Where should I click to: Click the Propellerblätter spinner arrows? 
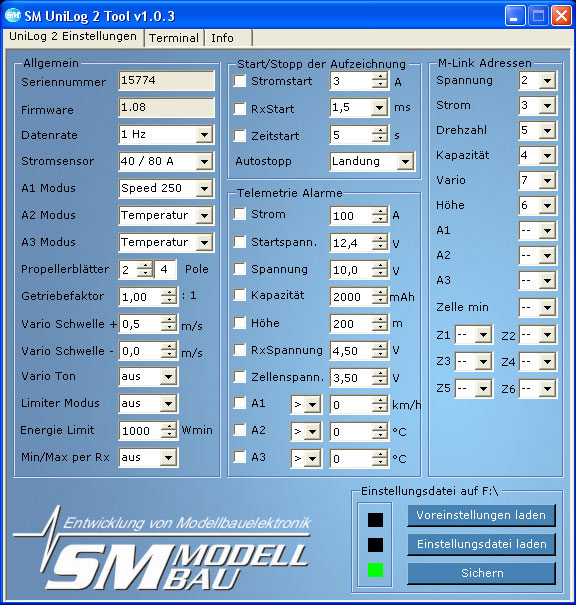click(145, 269)
